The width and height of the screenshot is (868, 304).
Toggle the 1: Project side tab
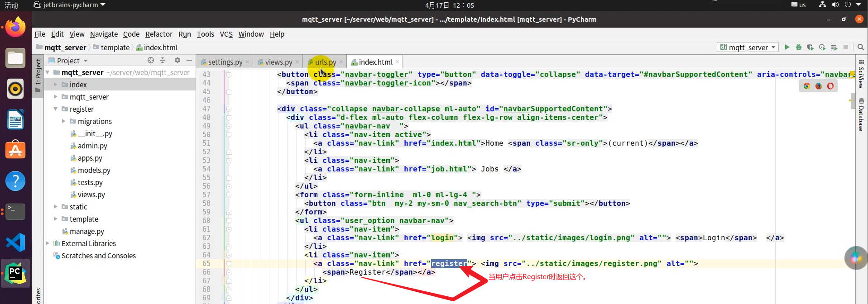click(38, 75)
